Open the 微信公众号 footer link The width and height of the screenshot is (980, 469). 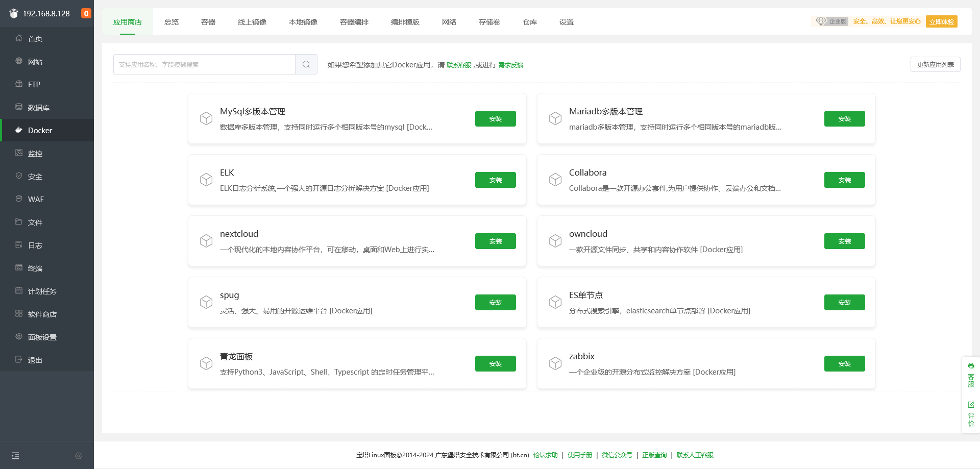(617, 455)
